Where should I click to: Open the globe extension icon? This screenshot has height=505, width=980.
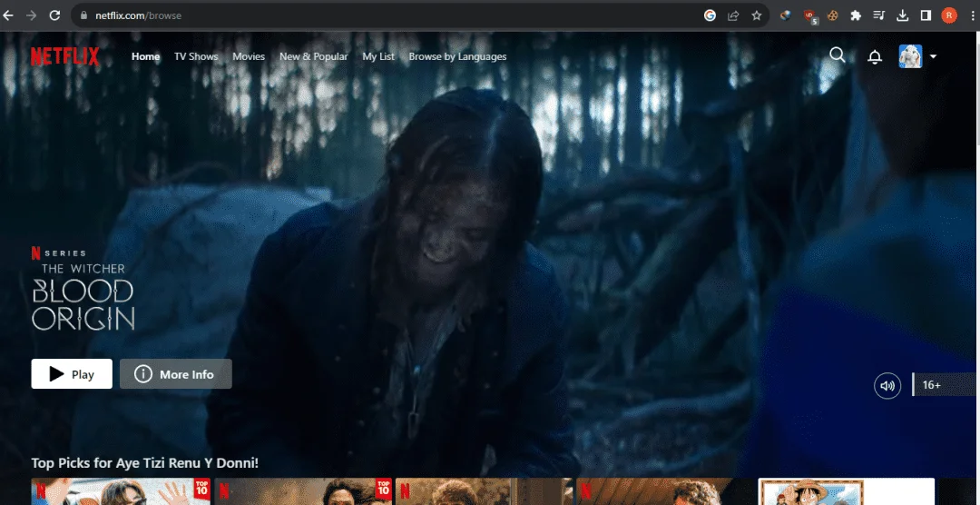(786, 15)
